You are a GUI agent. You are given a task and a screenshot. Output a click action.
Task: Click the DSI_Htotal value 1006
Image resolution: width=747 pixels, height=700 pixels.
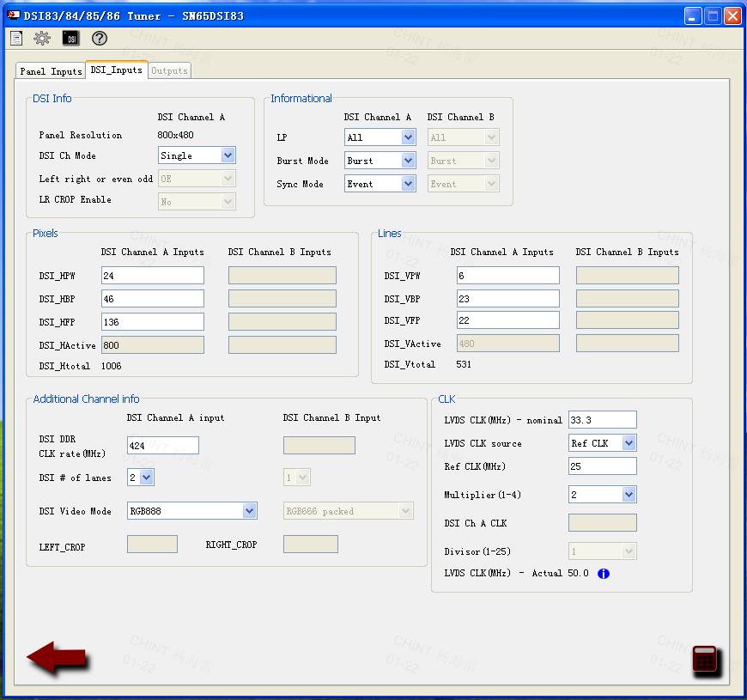click(112, 366)
